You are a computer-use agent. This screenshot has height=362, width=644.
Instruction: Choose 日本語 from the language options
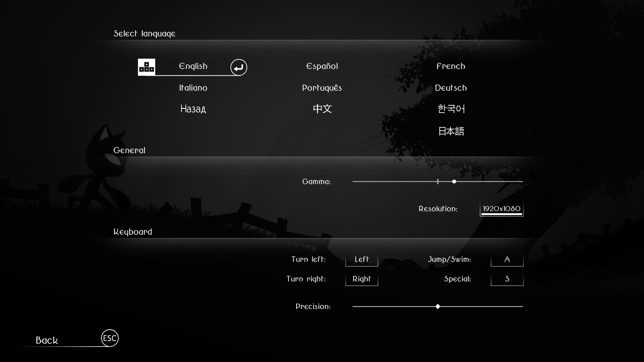tap(451, 131)
